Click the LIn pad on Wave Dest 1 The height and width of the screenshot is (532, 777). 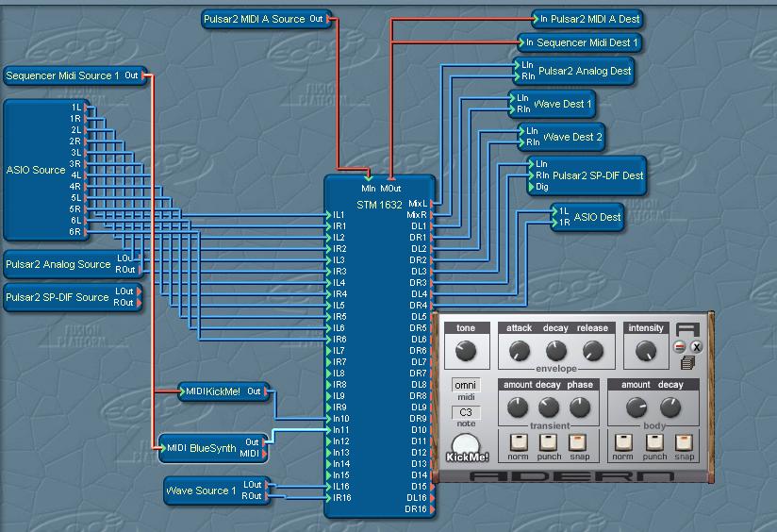[x=512, y=98]
